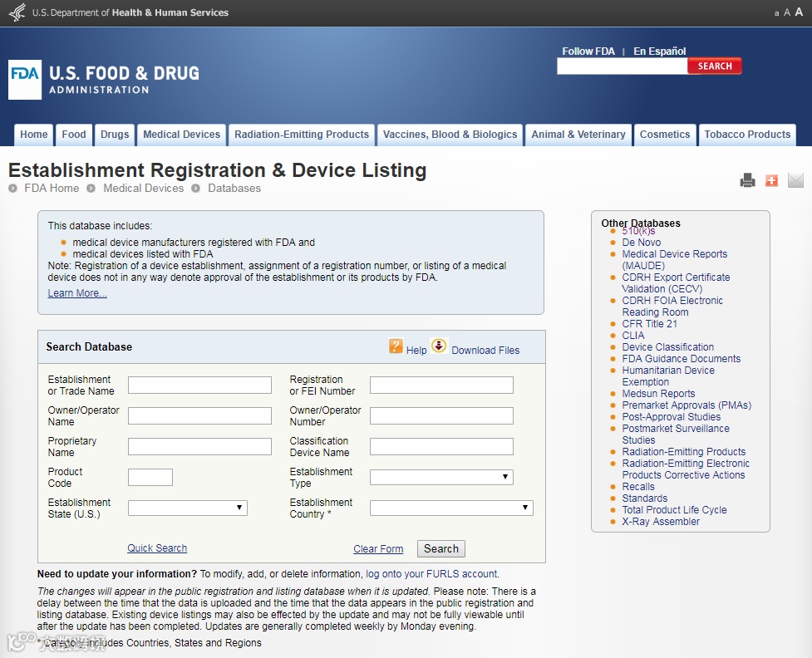Open Total Product Life Cycle link
This screenshot has width=812, height=658.
[x=674, y=510]
